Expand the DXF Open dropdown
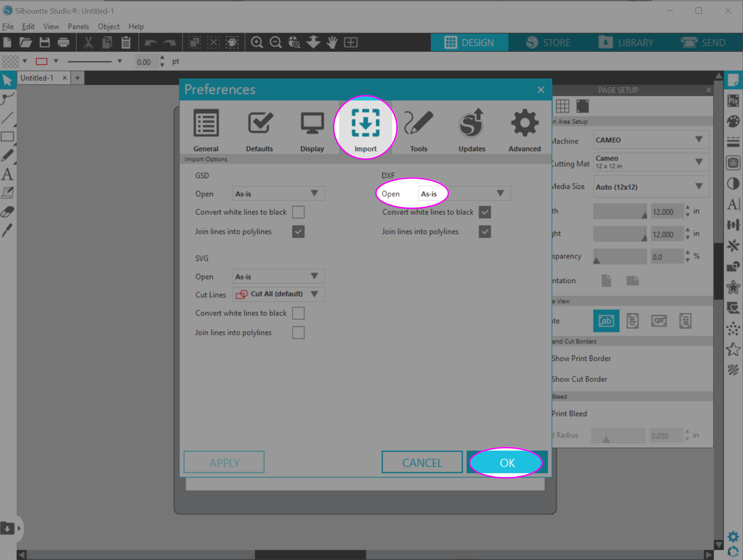Image resolution: width=743 pixels, height=560 pixels. click(x=465, y=193)
